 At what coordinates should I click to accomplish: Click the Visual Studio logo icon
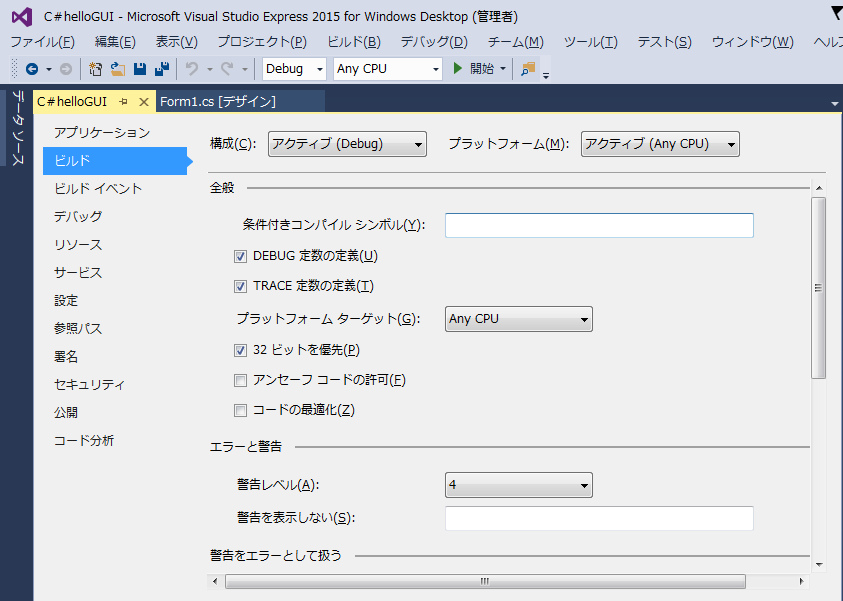point(22,17)
